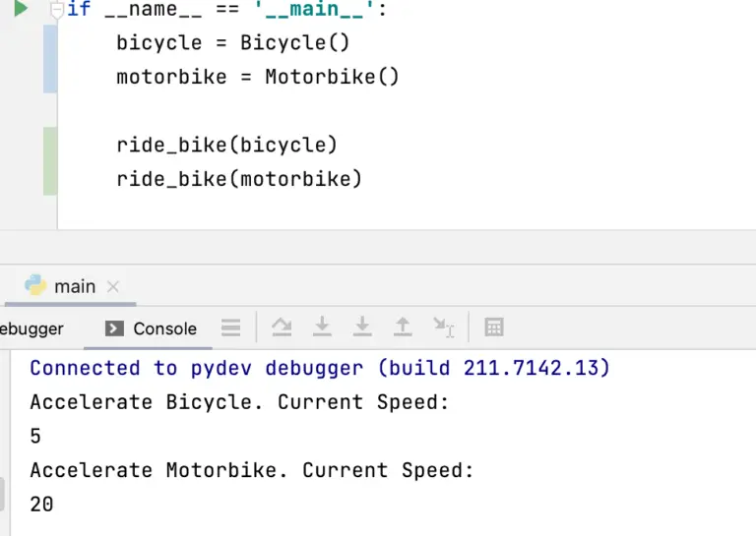Switch to the Debugger tab
Screen dimensions: 756x536
coord(31,328)
